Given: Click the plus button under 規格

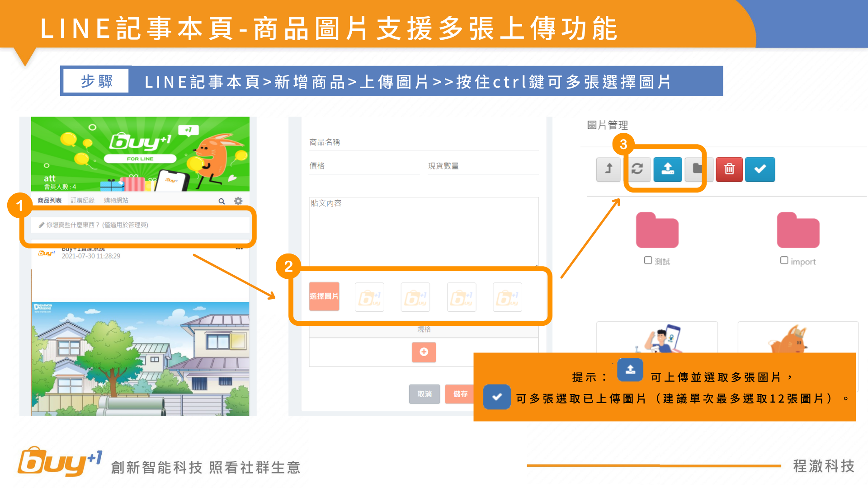Looking at the screenshot, I should [x=424, y=352].
